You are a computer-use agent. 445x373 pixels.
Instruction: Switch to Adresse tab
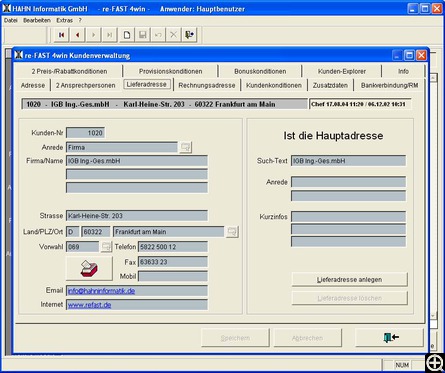coord(33,85)
